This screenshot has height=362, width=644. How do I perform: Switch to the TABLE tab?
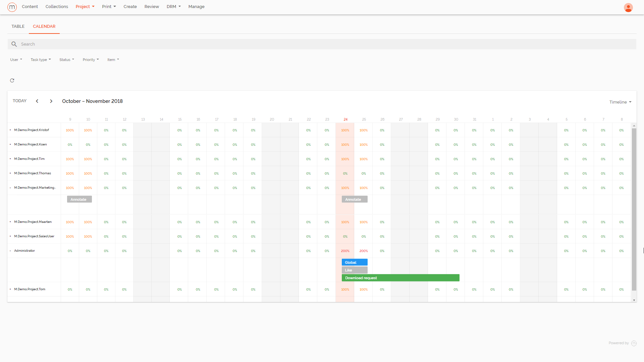(x=18, y=26)
